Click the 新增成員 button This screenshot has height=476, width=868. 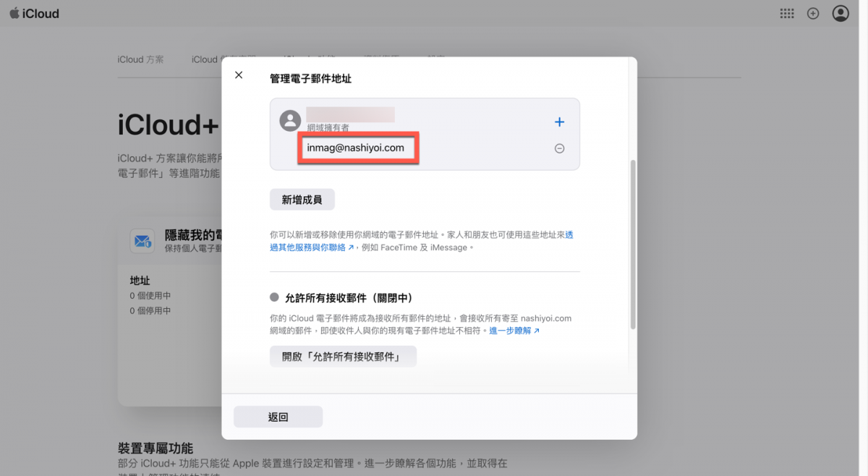302,200
